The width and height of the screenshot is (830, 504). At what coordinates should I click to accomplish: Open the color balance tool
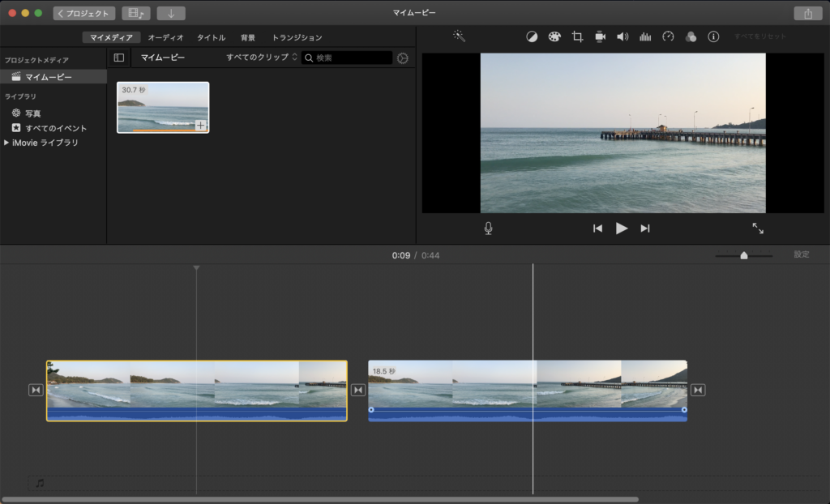(x=532, y=37)
